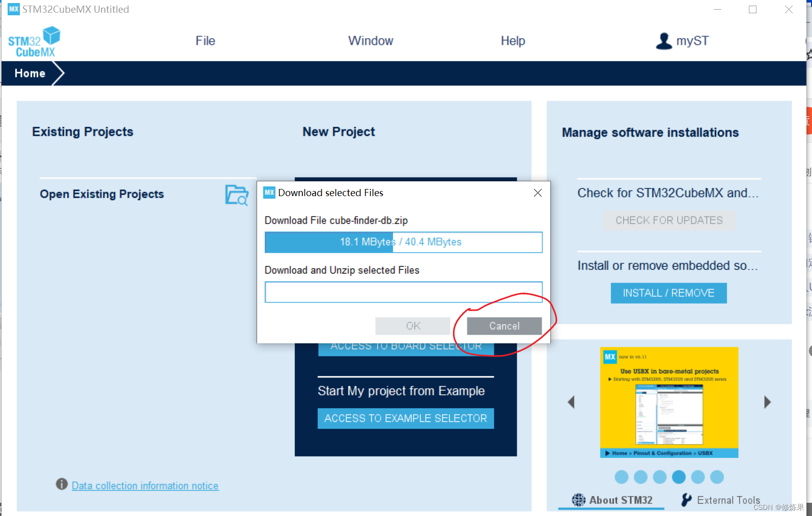Click the About STM32 globe icon

coord(578,500)
